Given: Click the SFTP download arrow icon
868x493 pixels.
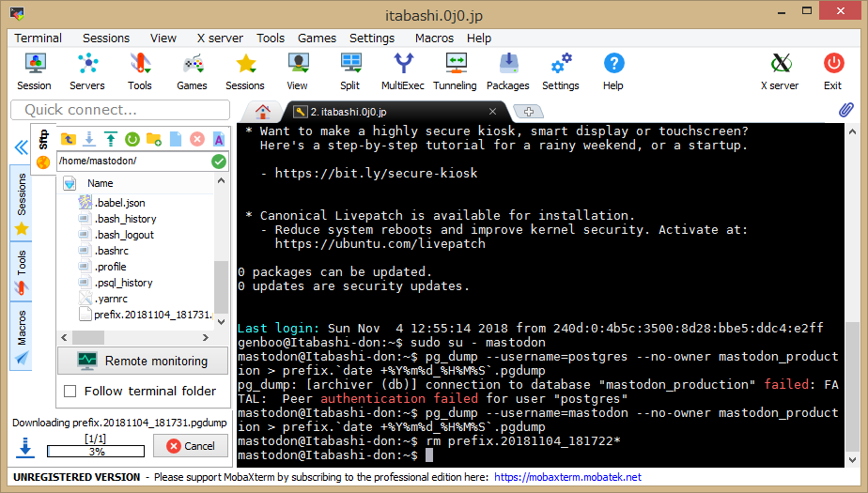Looking at the screenshot, I should point(89,139).
